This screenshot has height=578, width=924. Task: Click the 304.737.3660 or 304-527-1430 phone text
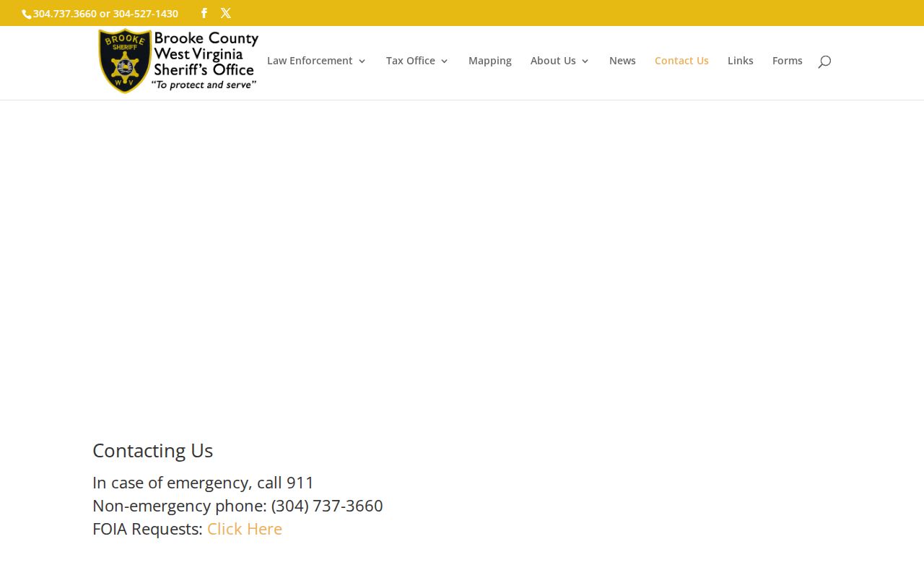pyautogui.click(x=105, y=14)
